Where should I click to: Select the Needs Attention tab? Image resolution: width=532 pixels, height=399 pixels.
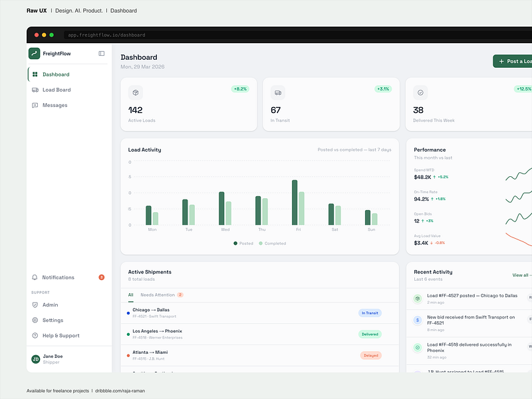coord(162,295)
